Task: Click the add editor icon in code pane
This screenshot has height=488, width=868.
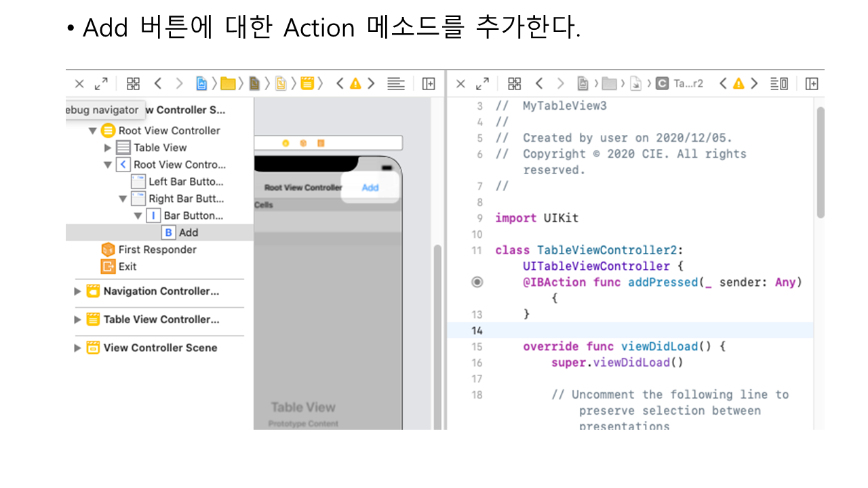Action: point(811,83)
